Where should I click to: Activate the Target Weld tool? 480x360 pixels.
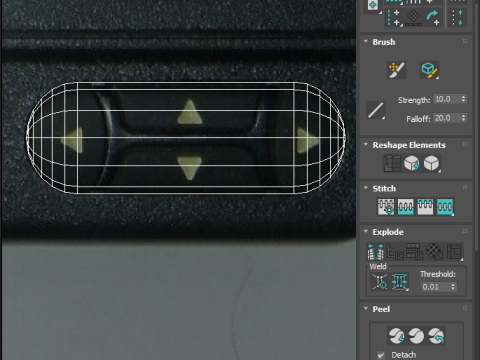pyautogui.click(x=380, y=282)
